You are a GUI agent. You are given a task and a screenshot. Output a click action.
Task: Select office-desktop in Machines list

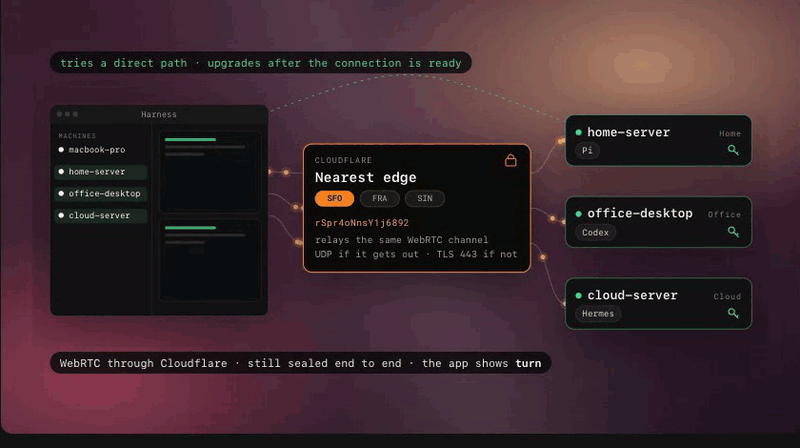[101, 194]
